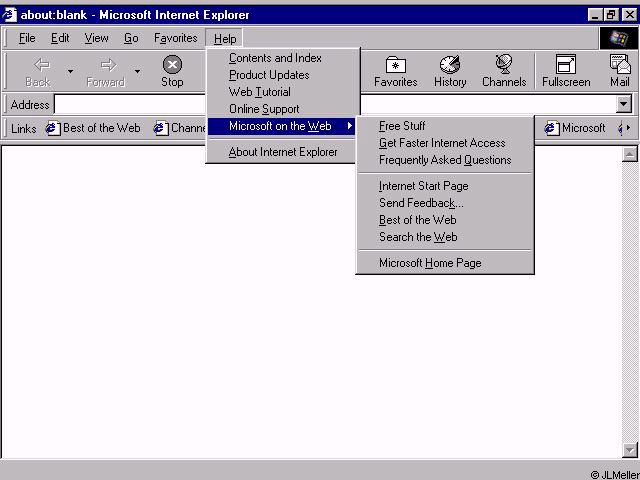The height and width of the screenshot is (480, 640).
Task: Open the Address bar dropdown list
Action: [x=624, y=104]
